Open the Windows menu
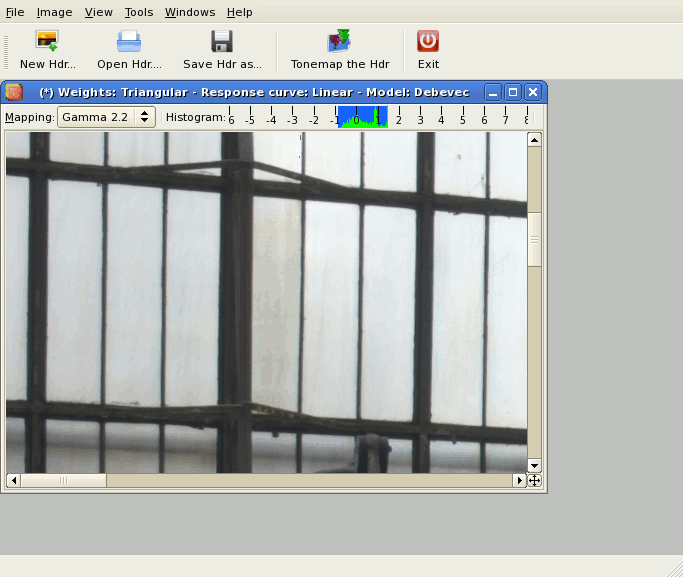The image size is (683, 577). 190,12
